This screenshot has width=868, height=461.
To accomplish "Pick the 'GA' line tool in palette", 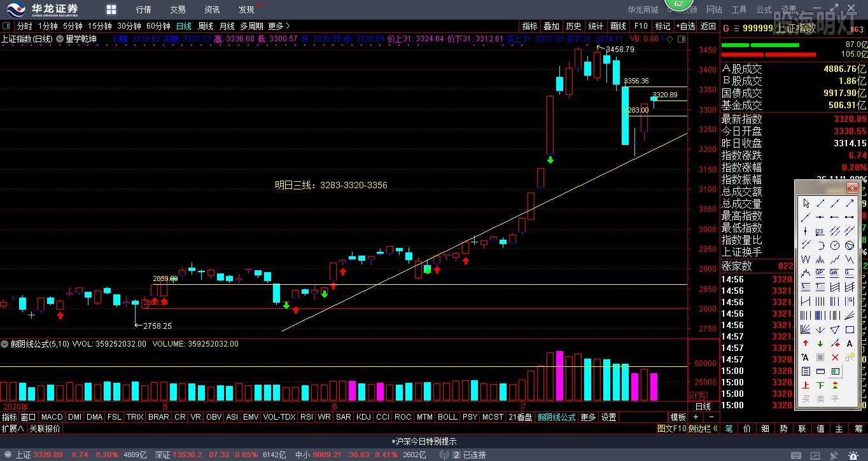I will coord(834,272).
